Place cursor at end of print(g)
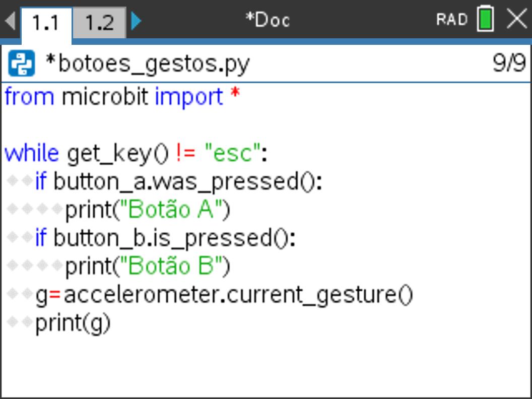This screenshot has height=399, width=532. tap(111, 322)
